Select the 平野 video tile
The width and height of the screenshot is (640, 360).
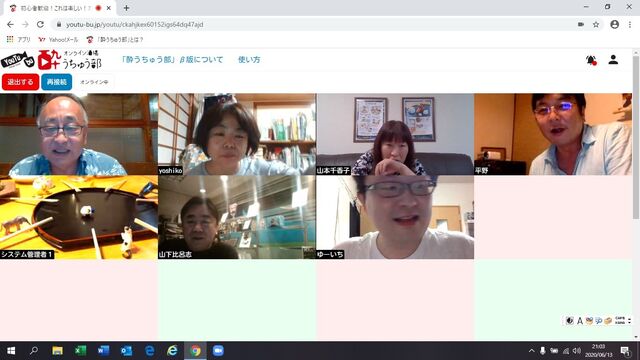click(553, 134)
